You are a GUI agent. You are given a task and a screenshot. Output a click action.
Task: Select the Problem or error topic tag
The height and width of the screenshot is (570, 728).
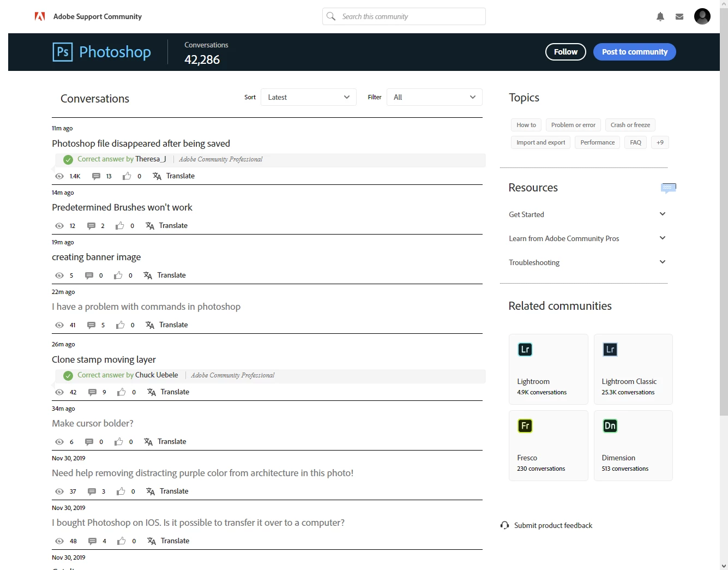[x=573, y=125]
